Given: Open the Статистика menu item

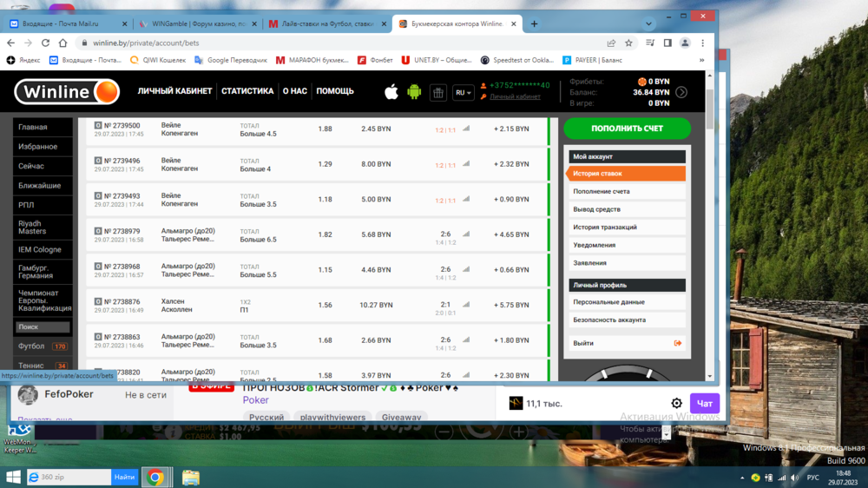Looking at the screenshot, I should (x=247, y=91).
